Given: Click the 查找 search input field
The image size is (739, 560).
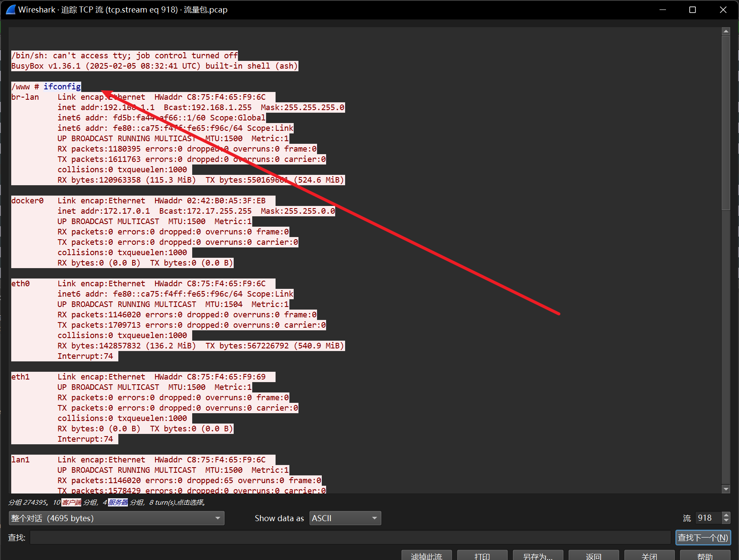Looking at the screenshot, I should (x=350, y=538).
